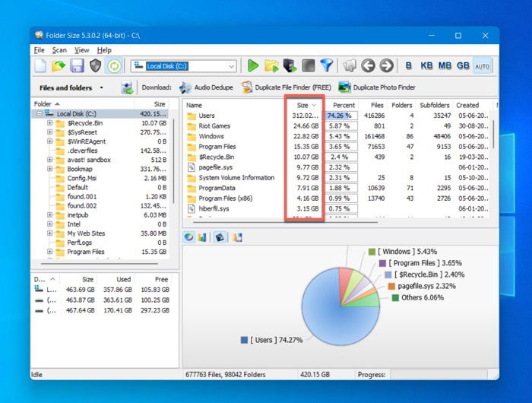Toggle MB size unit display
Screen dimensions: 532x403
pyautogui.click(x=445, y=65)
